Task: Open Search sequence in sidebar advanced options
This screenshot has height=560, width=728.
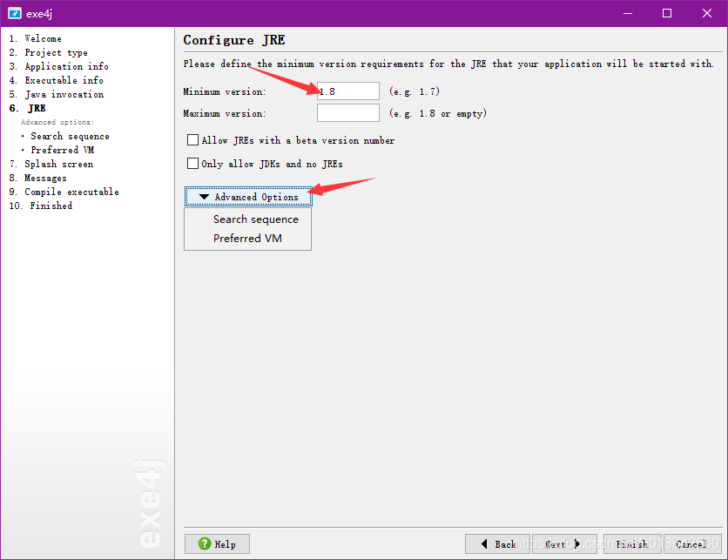Action: click(71, 136)
